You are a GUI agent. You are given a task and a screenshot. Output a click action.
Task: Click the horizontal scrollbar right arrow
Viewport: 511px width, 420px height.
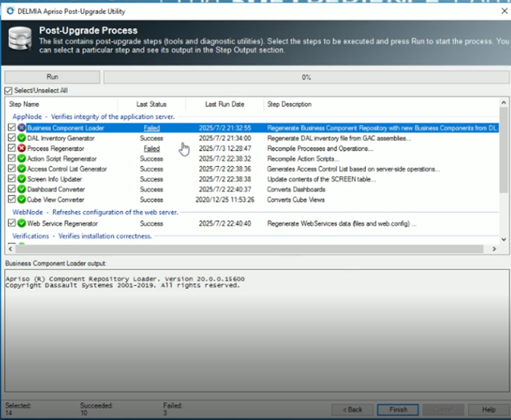tap(494, 249)
